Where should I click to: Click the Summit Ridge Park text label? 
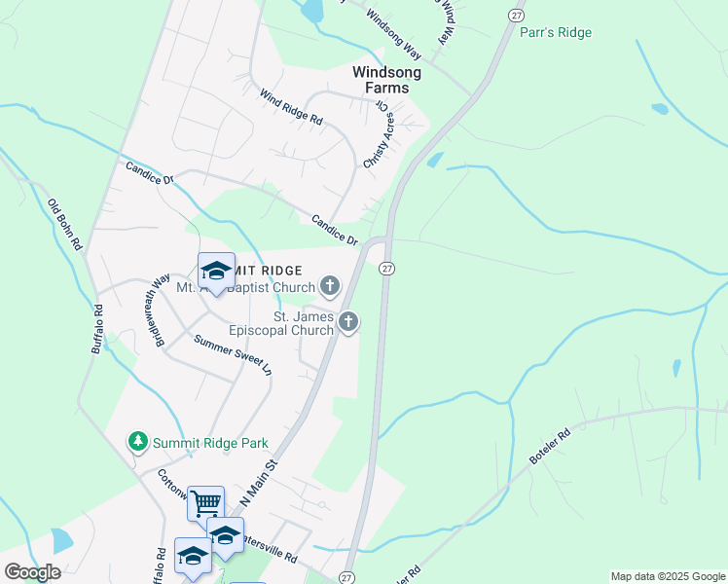[210, 443]
